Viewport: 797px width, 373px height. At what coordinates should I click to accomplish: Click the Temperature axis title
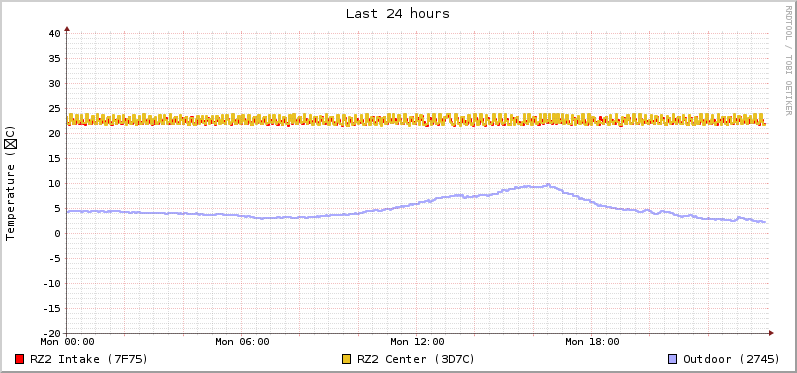point(11,183)
